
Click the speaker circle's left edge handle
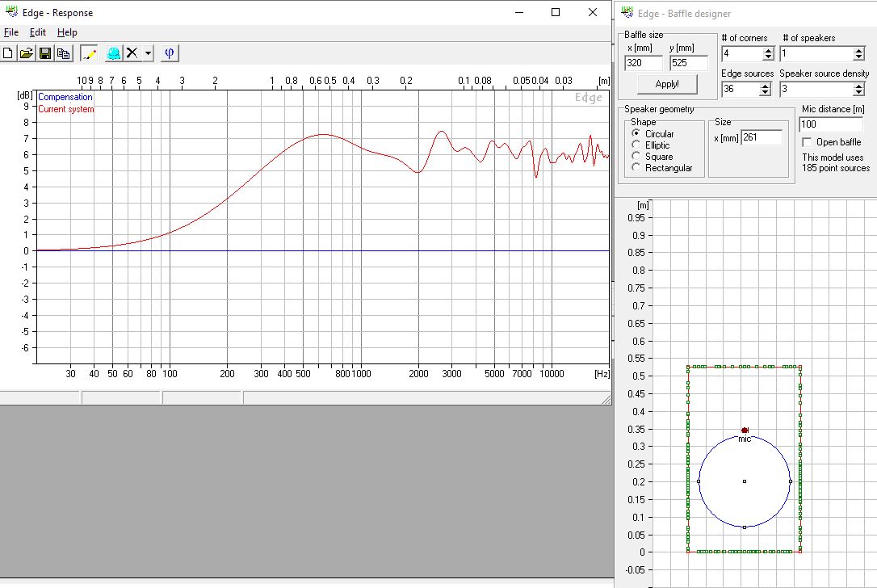point(699,481)
